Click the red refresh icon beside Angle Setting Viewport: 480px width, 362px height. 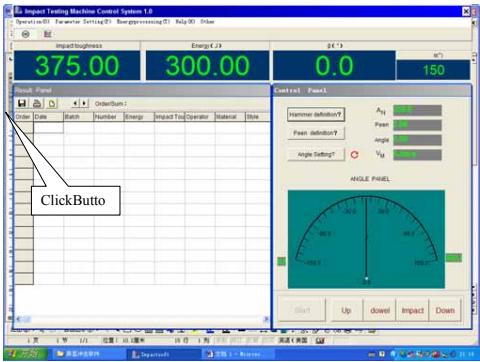point(354,155)
